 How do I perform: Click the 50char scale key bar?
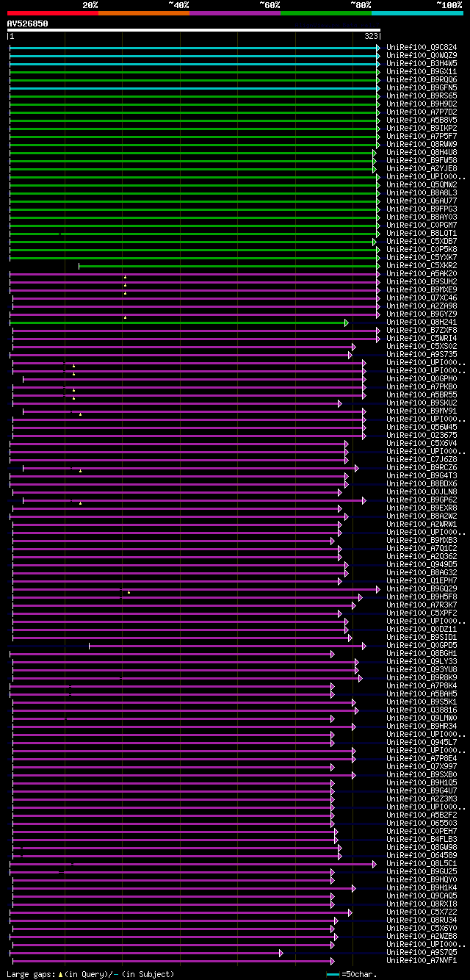click(333, 974)
